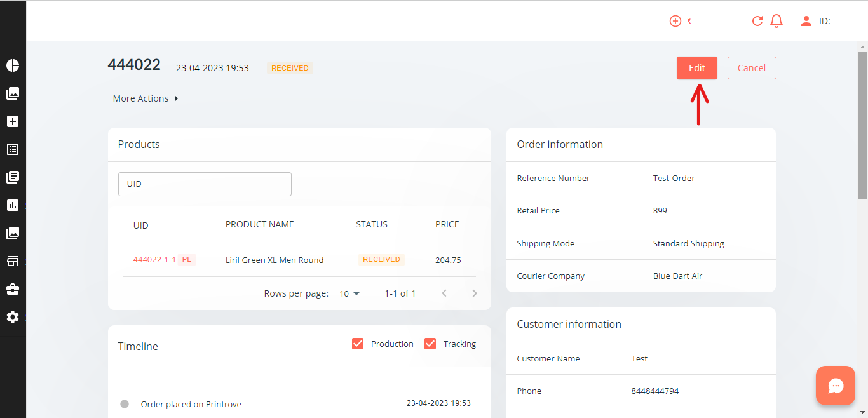The width and height of the screenshot is (868, 418).
Task: Click the Standard Shipping value
Action: click(688, 243)
